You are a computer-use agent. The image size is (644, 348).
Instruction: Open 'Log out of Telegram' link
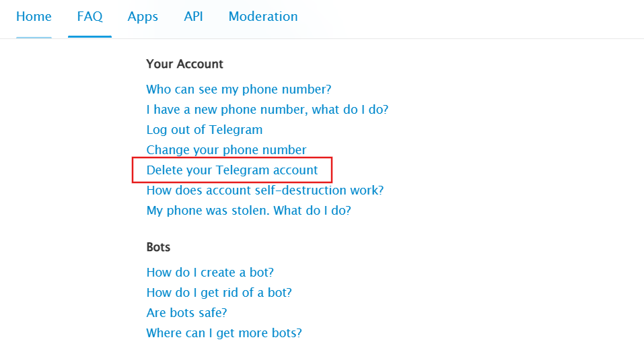(x=205, y=129)
